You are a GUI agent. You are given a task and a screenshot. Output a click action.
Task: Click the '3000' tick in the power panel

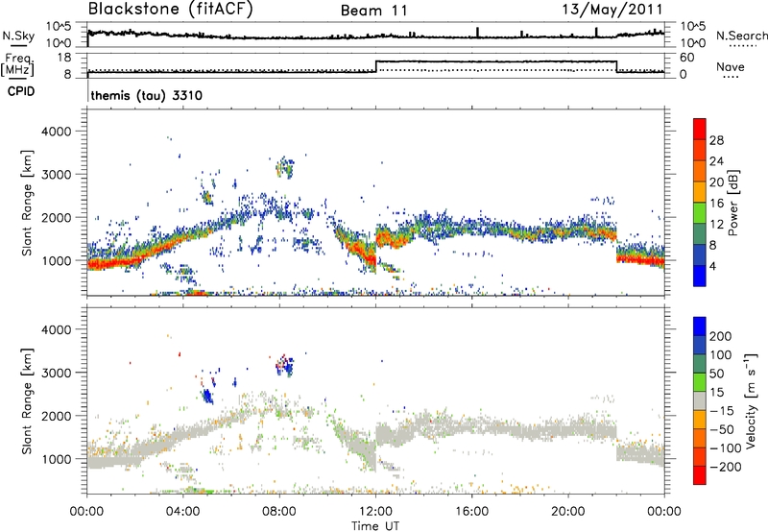(x=57, y=175)
